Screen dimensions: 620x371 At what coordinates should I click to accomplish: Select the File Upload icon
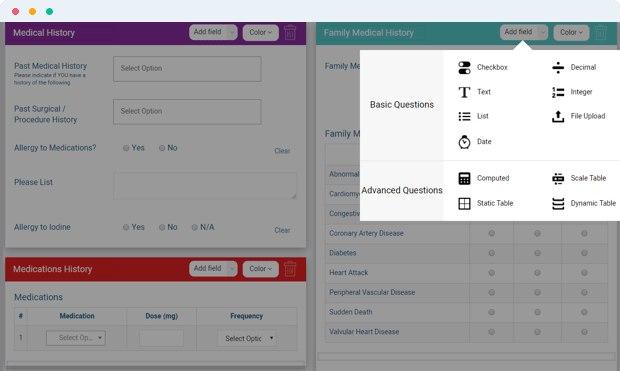tap(558, 116)
